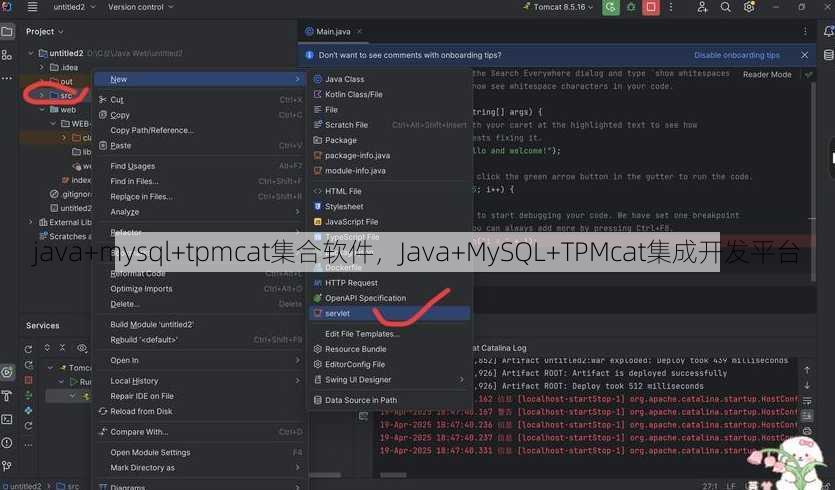
Task: Choose Edit File Templates entry
Action: 389,334
